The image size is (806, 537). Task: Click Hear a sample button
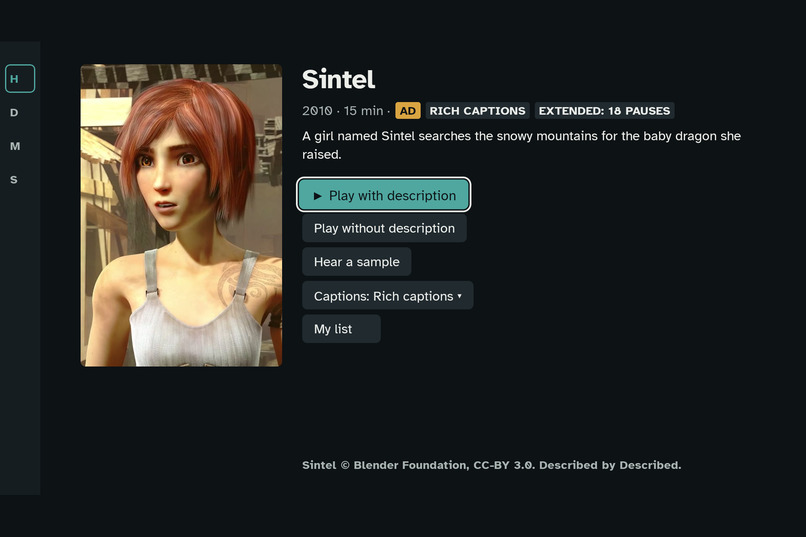[x=356, y=262]
